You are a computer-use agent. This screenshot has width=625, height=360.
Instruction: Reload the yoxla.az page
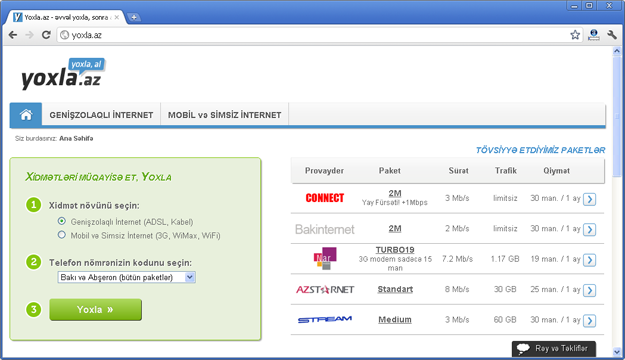coord(46,35)
